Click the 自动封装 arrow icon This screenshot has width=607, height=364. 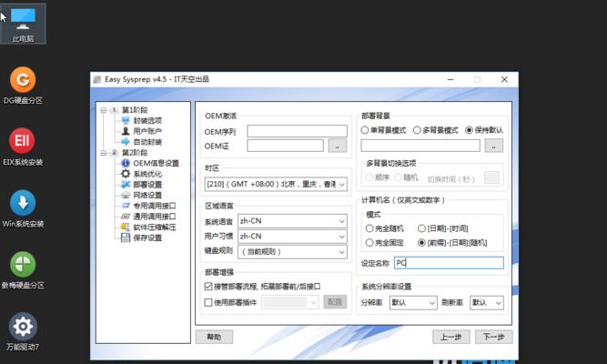(x=126, y=142)
